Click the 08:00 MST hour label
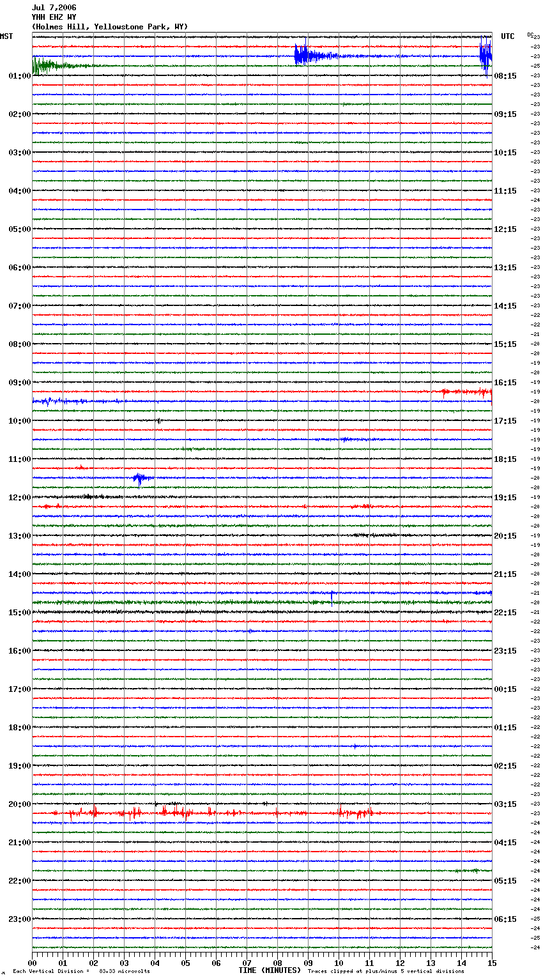The width and height of the screenshot is (543, 980). pyautogui.click(x=20, y=344)
